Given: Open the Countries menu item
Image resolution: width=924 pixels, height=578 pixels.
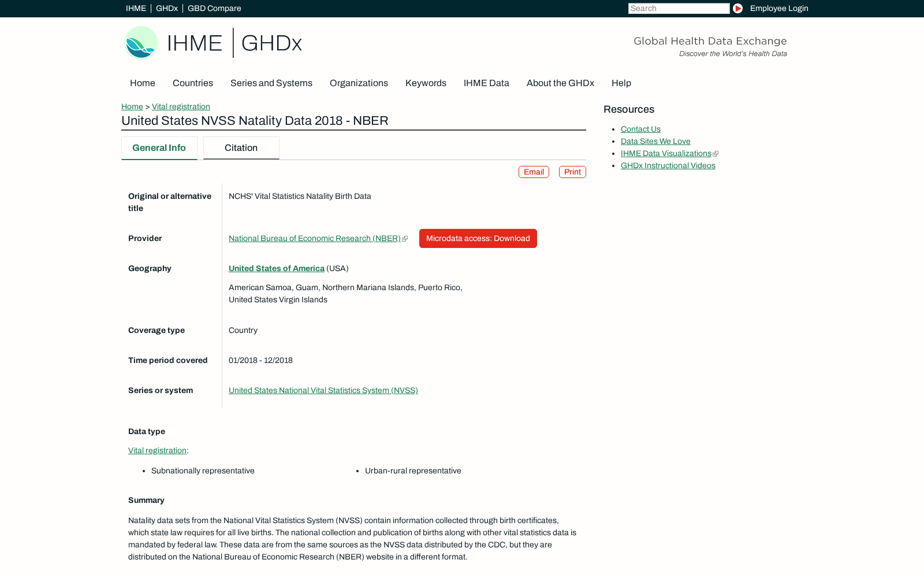Looking at the screenshot, I should (x=193, y=83).
